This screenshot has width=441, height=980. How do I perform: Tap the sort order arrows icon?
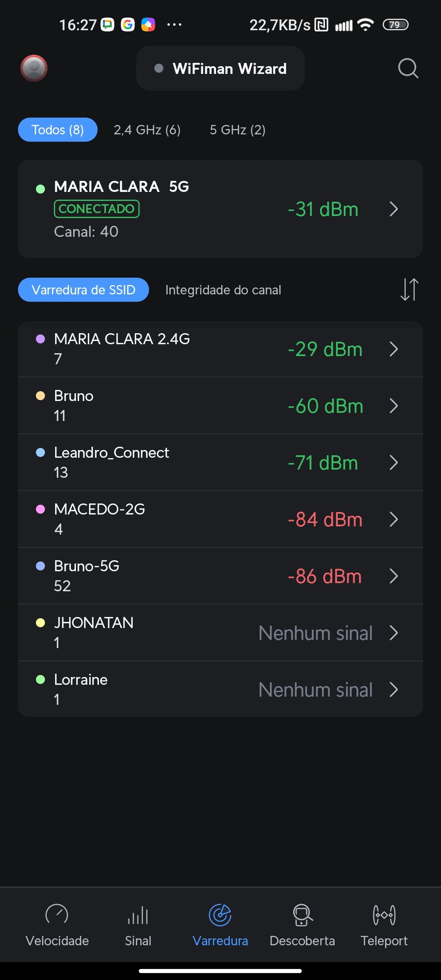point(409,290)
